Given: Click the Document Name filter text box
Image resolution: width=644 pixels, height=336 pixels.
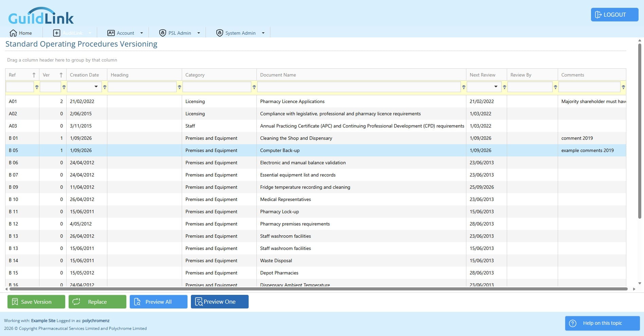Looking at the screenshot, I should pyautogui.click(x=359, y=87).
